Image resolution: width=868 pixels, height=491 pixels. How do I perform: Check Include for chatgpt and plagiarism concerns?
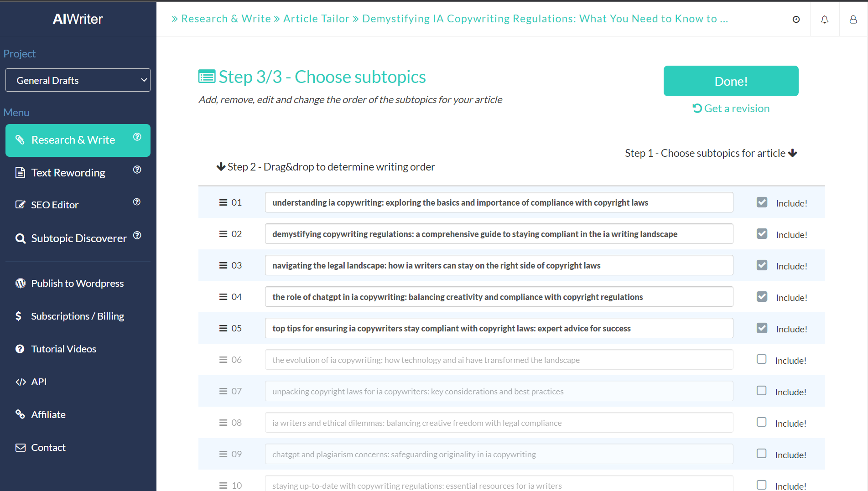761,453
